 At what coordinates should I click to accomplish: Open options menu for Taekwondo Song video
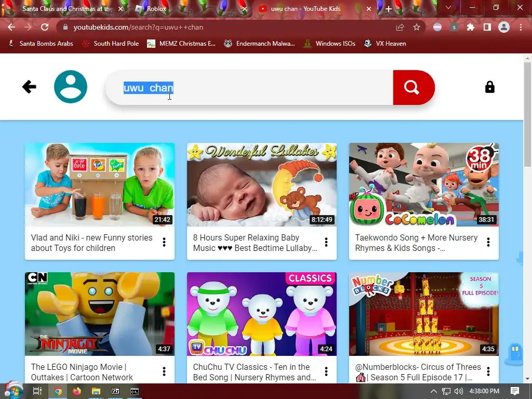[488, 242]
